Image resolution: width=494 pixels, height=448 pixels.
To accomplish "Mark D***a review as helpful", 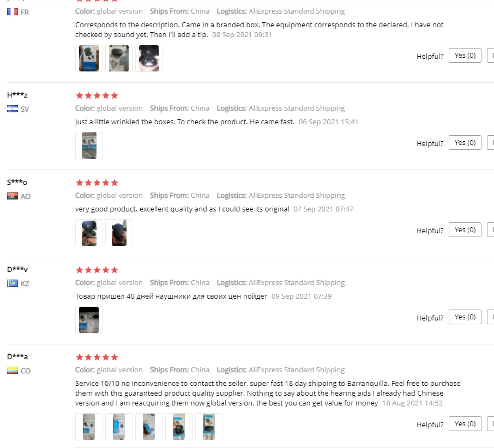I will click(465, 424).
